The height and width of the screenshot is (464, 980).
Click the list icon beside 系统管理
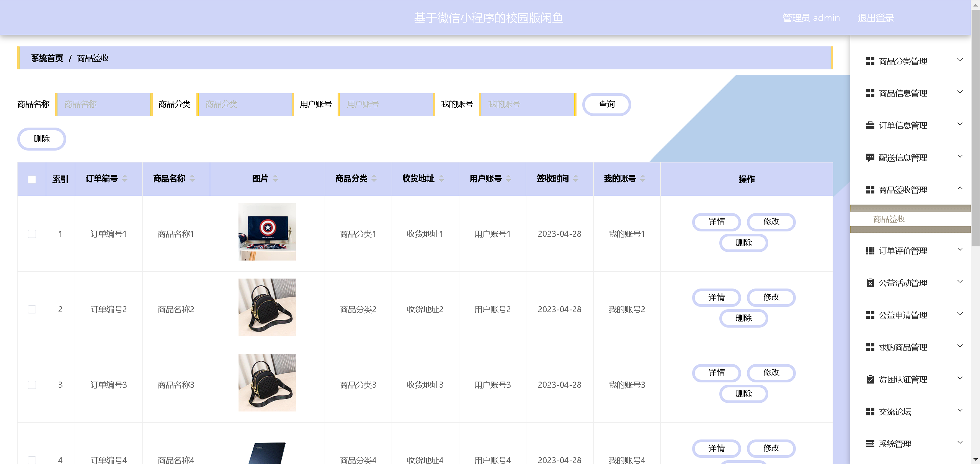870,444
